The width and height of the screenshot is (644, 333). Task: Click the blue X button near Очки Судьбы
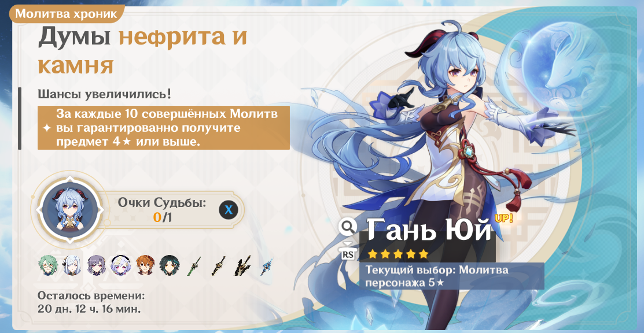tap(229, 210)
